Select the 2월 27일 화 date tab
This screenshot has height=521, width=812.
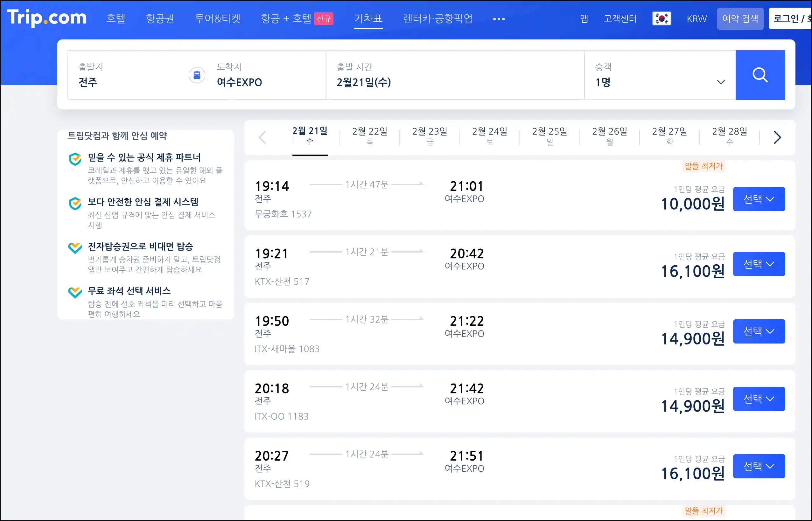pos(669,136)
